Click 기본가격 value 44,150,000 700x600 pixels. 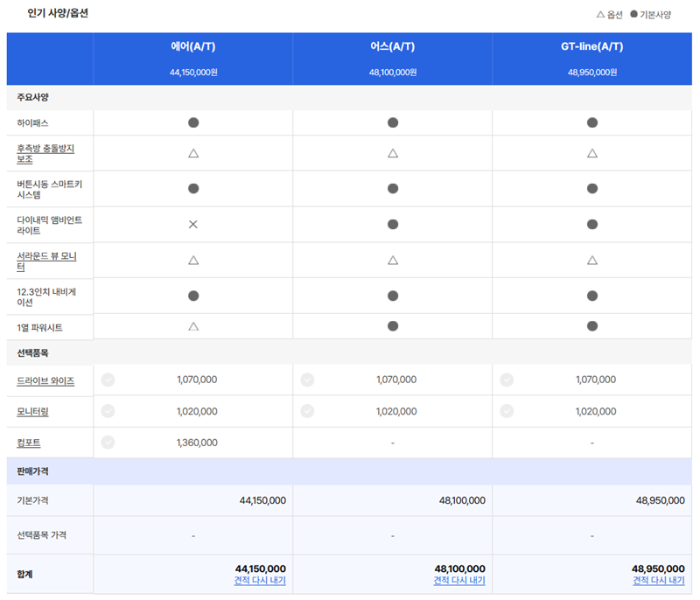(262, 500)
